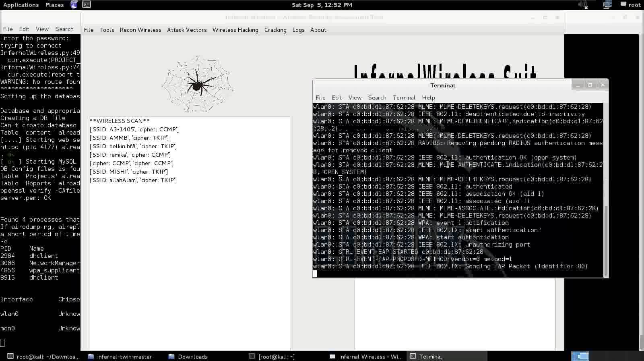Select the SSID allahAlam scan result

pos(133,180)
